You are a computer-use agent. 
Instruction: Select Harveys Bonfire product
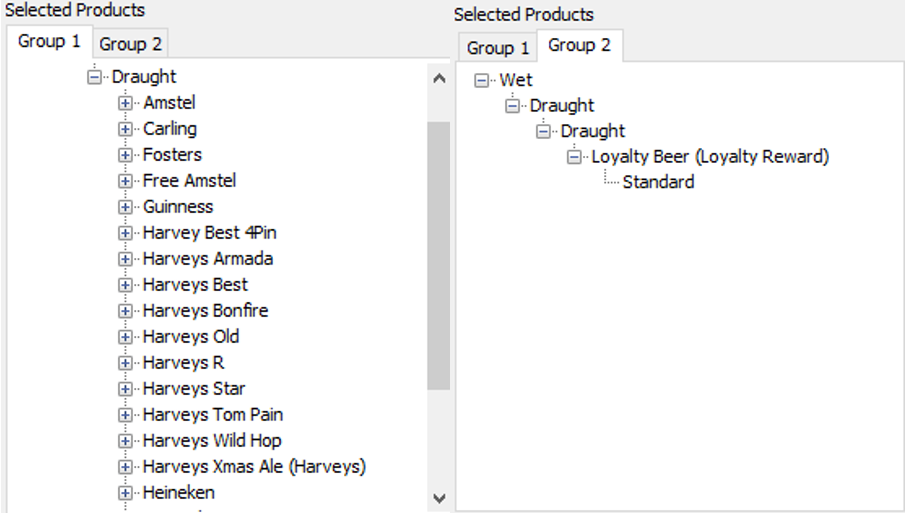click(205, 311)
